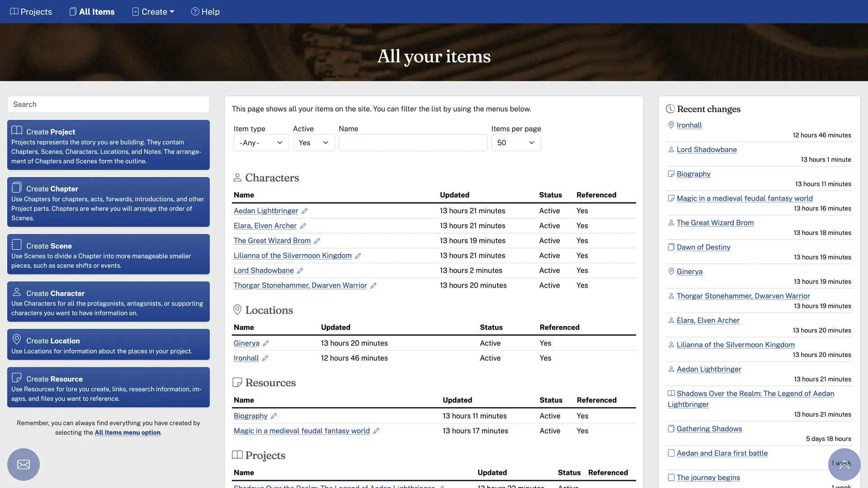Image resolution: width=868 pixels, height=488 pixels.
Task: Click the Referenced header in Locations table
Action: pyautogui.click(x=559, y=328)
